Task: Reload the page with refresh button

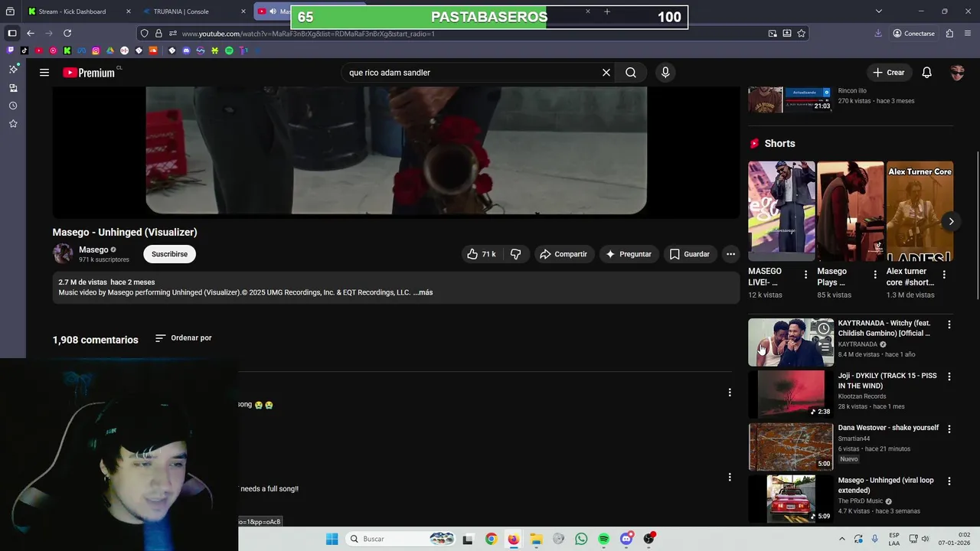Action: [x=67, y=34]
